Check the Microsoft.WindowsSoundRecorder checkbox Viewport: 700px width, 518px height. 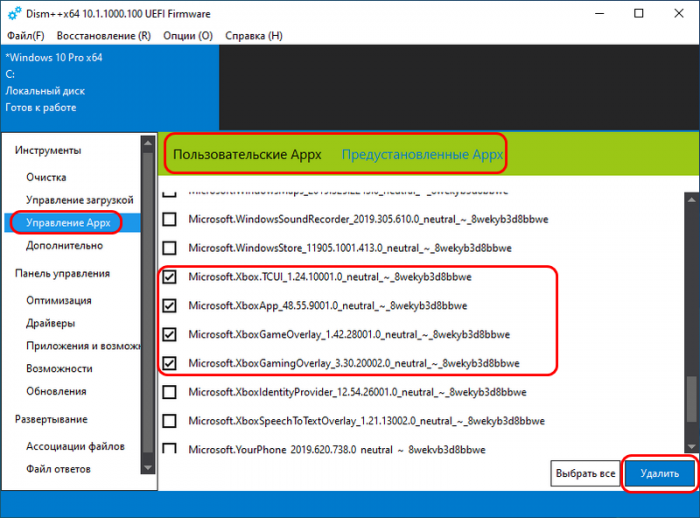point(169,219)
